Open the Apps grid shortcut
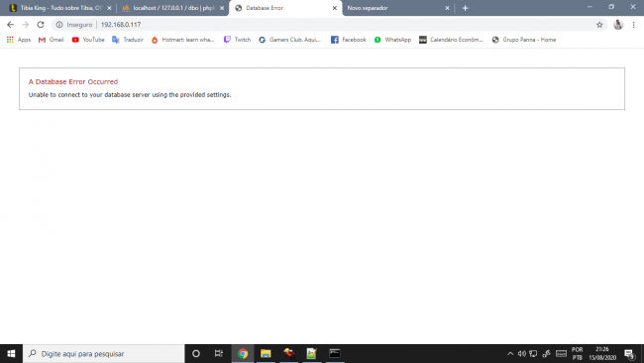Screen dimensions: 644x363 pos(19,40)
